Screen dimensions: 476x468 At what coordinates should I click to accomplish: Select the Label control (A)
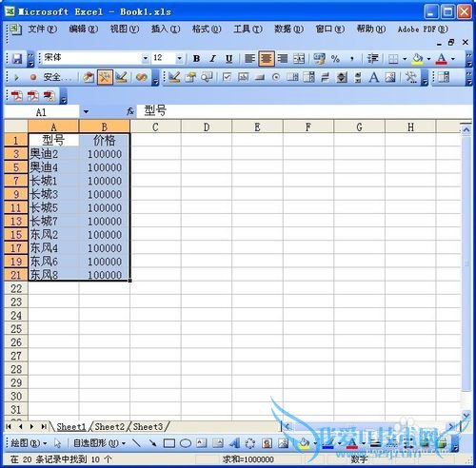(374, 77)
